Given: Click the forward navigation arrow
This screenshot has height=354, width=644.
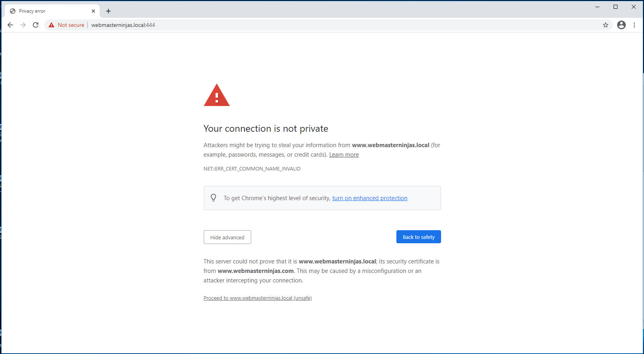Looking at the screenshot, I should 23,25.
